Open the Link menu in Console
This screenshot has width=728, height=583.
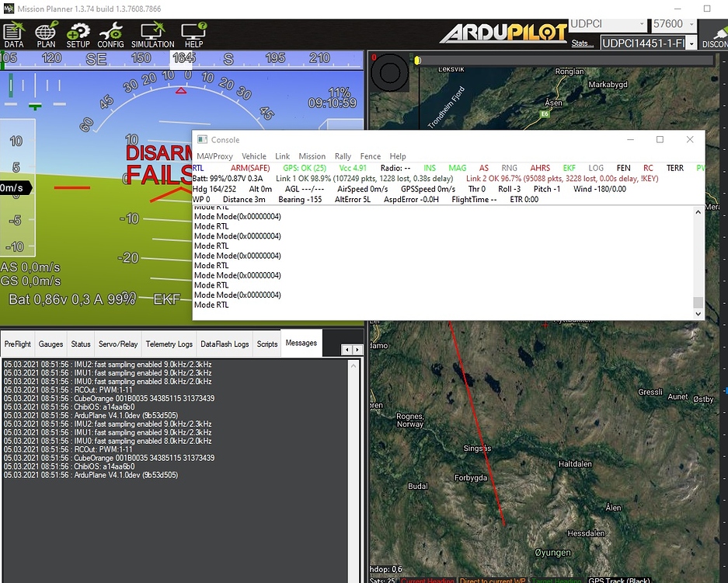(x=282, y=156)
